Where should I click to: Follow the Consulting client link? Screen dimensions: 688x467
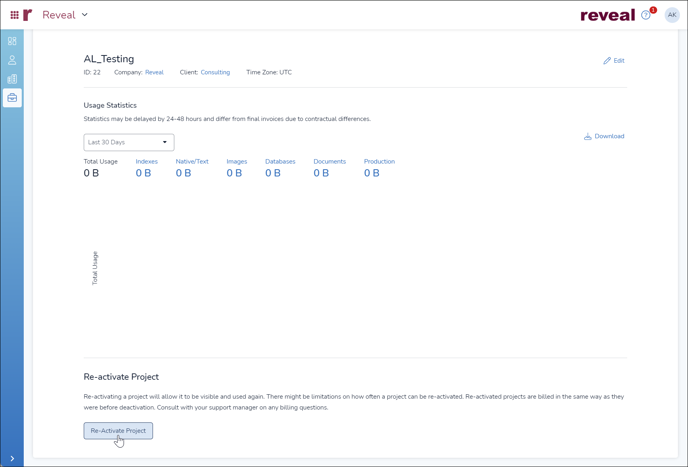pyautogui.click(x=215, y=72)
